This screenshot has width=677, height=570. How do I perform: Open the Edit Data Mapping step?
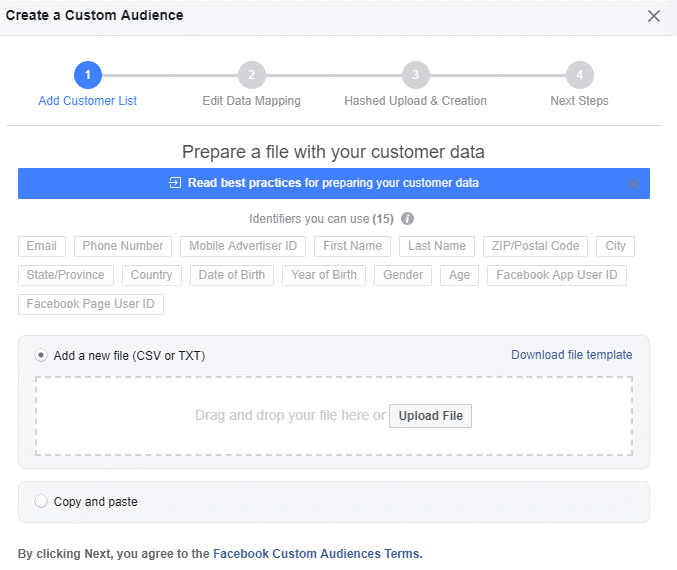(x=251, y=101)
